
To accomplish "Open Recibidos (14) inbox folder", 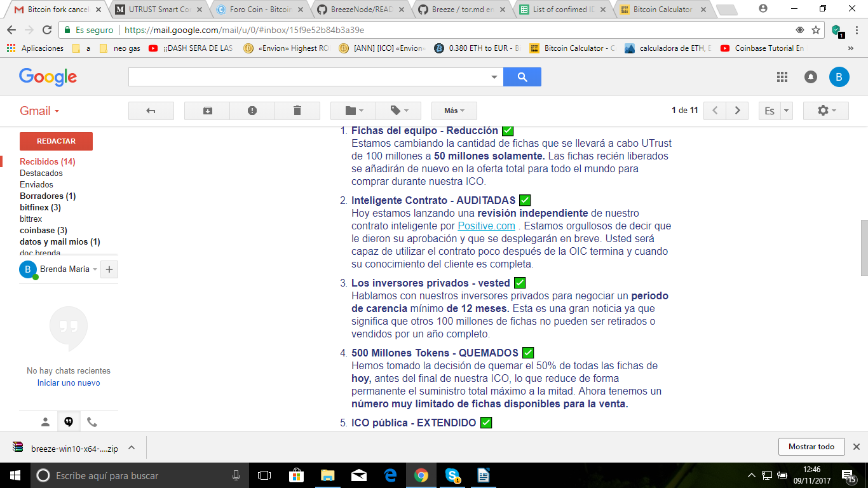I will point(47,162).
